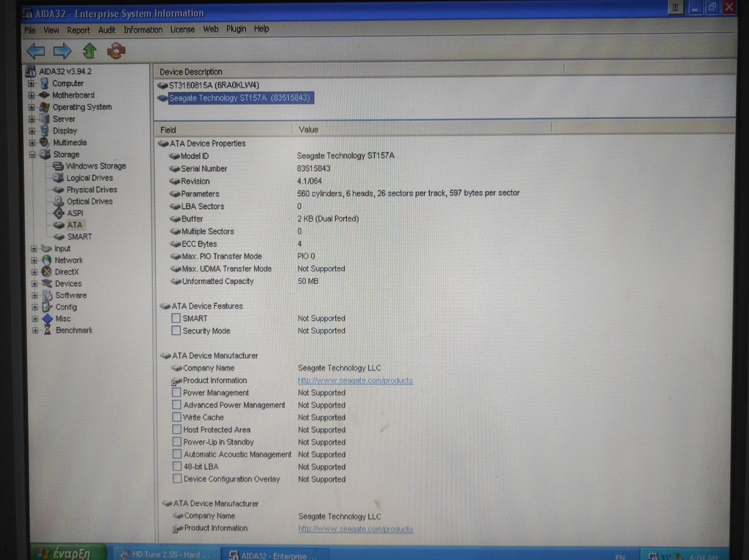Open the first Seagate products link

(355, 381)
